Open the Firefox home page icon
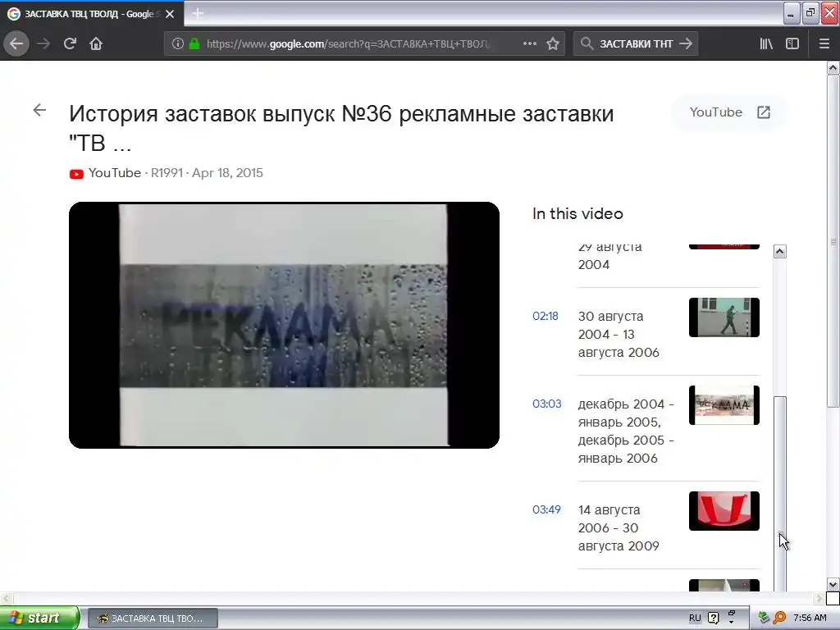 point(96,43)
